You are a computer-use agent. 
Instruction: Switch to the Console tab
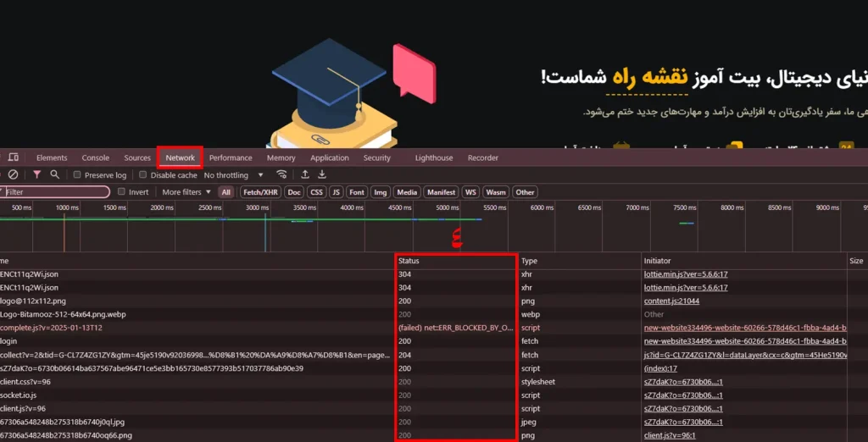pos(95,157)
